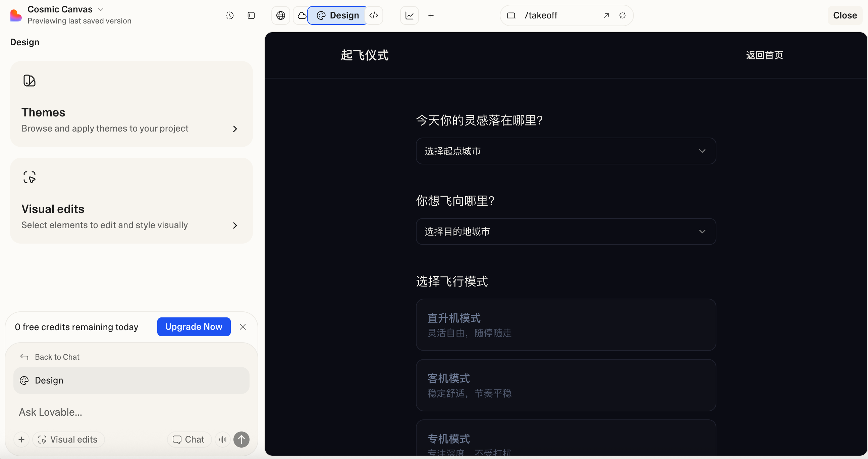Expand the 选择目的地城市 dropdown

pyautogui.click(x=565, y=231)
